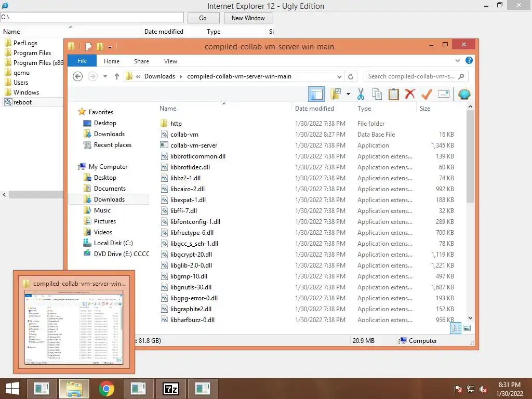The image size is (532, 399).
Task: Go up one folder level arrow
Action: pos(117,76)
